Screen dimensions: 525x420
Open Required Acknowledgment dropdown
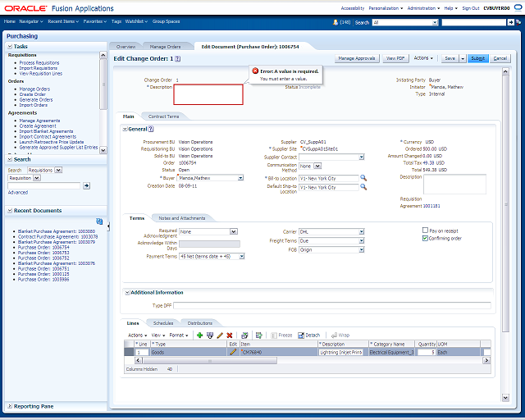pos(234,231)
